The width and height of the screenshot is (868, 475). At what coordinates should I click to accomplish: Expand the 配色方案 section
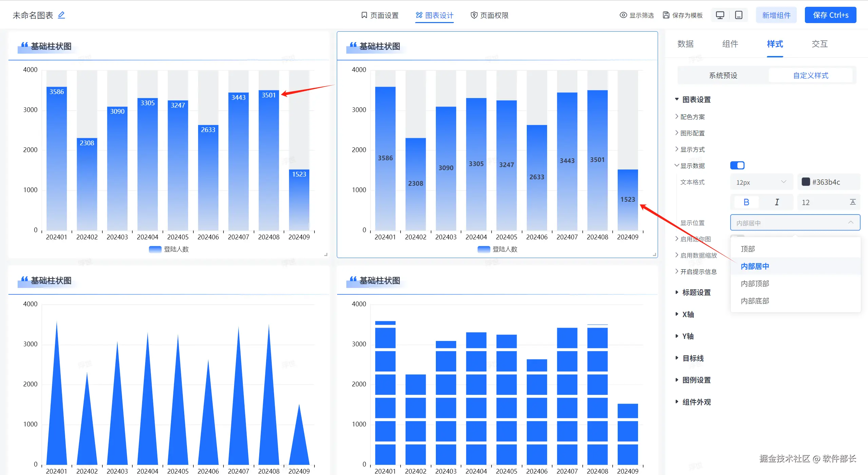tap(692, 117)
